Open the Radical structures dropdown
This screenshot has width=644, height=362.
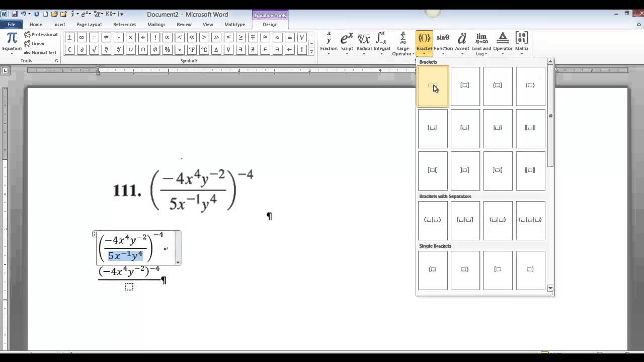coord(364,43)
